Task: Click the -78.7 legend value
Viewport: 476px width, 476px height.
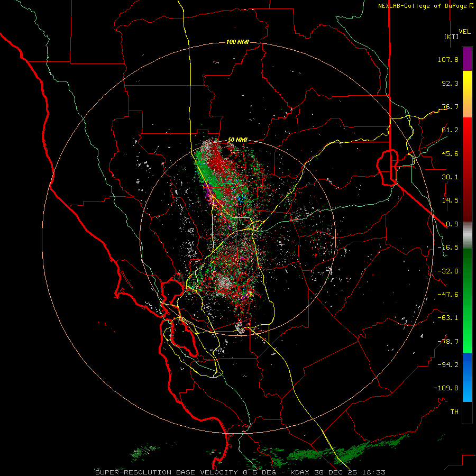Action: pyautogui.click(x=448, y=342)
